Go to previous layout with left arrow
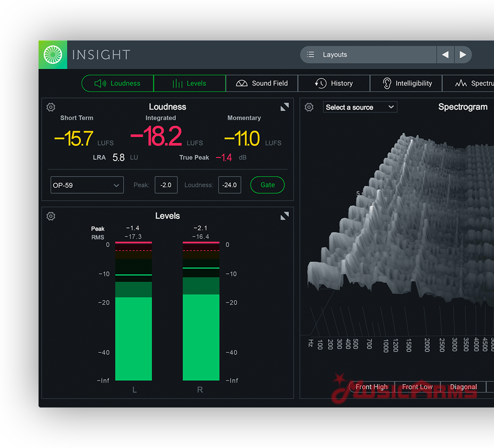Viewport: 494px width, 448px height. point(445,55)
